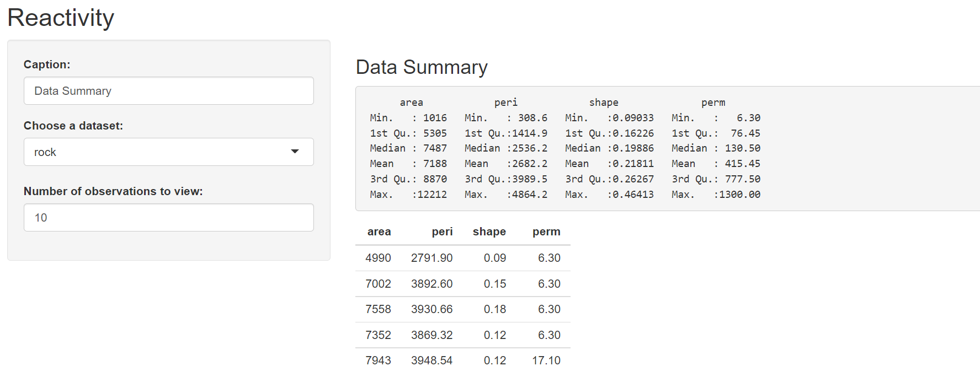
Task: Click table cell with shape 0.15
Action: click(495, 284)
